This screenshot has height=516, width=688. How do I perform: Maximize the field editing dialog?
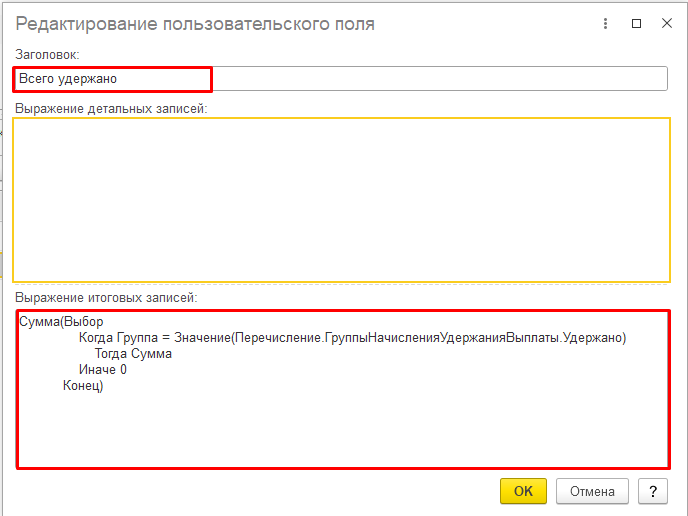point(636,23)
